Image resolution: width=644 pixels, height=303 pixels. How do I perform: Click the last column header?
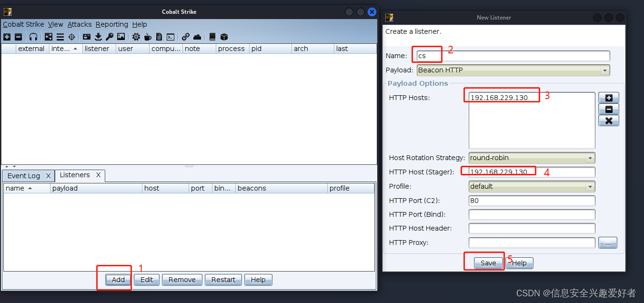coord(355,49)
